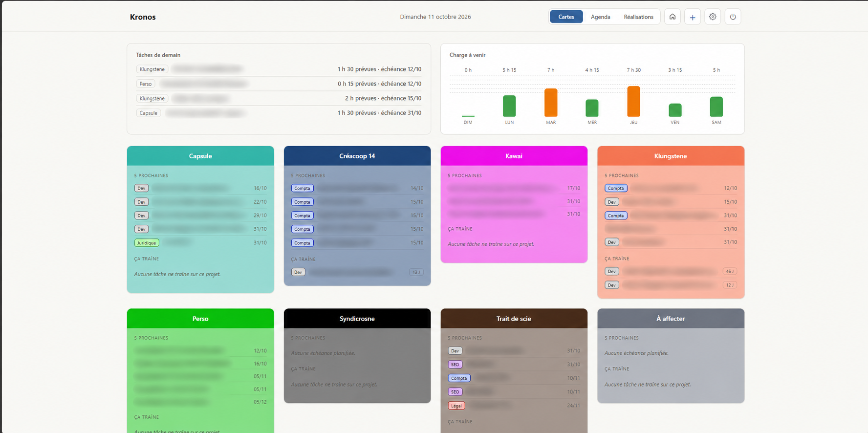Open the Klungstene project header

coord(671,156)
